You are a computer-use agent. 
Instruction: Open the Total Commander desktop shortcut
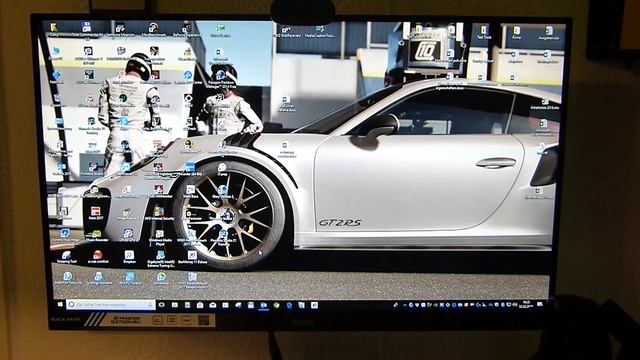87,29
